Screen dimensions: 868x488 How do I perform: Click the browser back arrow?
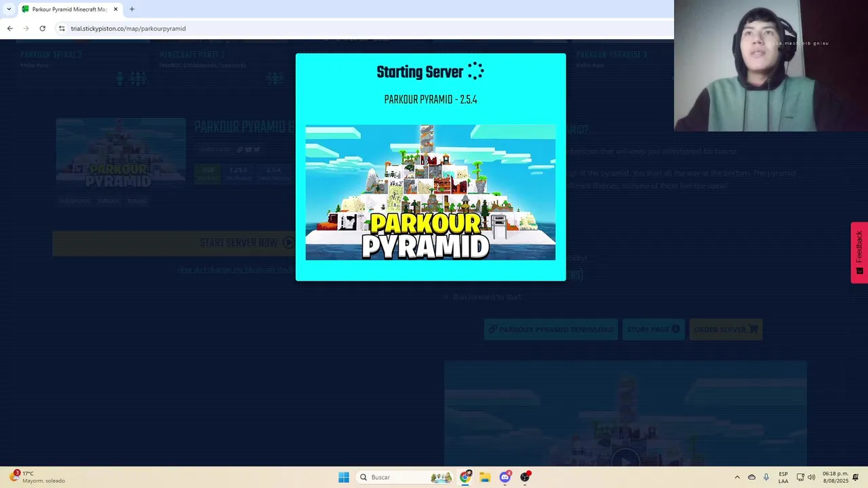[9, 28]
